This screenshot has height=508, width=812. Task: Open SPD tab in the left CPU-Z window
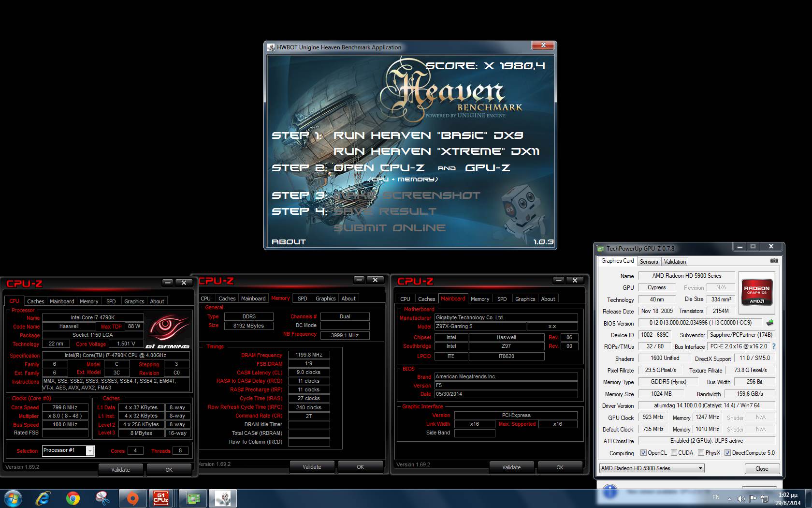coord(111,301)
